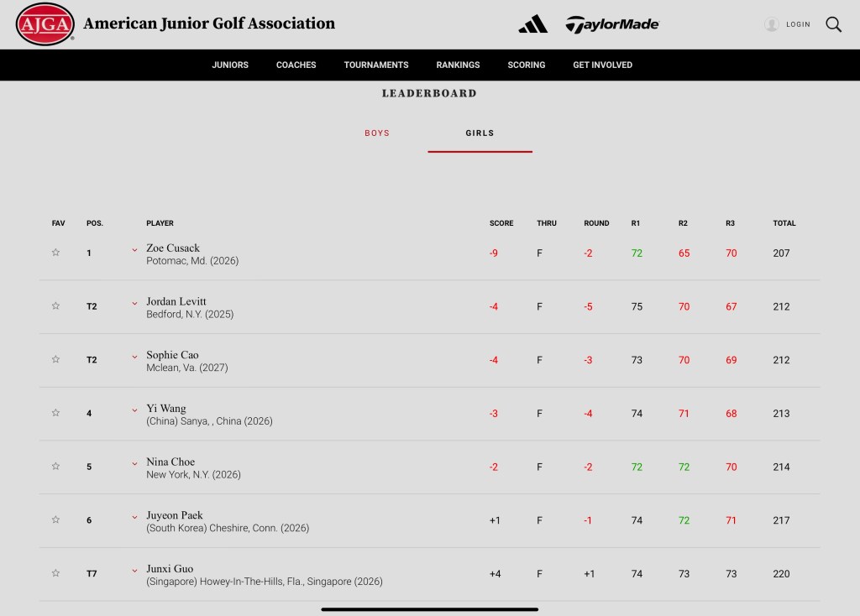
Task: Open the Rankings menu item
Action: (458, 65)
